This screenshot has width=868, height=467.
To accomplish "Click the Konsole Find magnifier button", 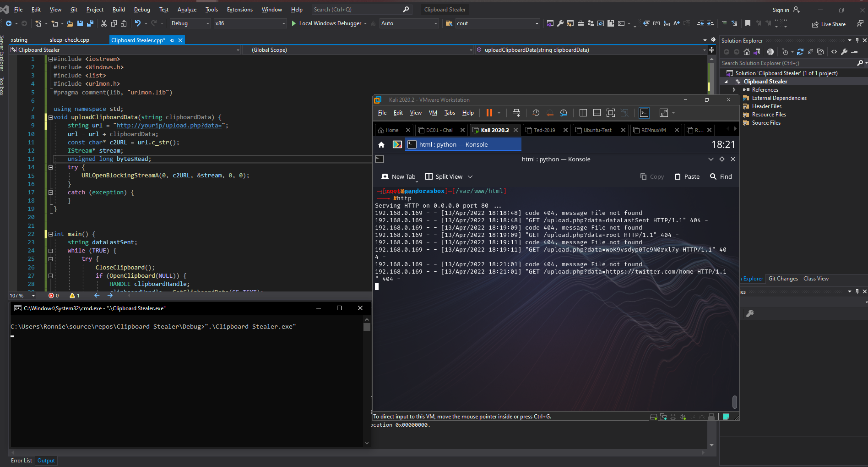I will [721, 176].
